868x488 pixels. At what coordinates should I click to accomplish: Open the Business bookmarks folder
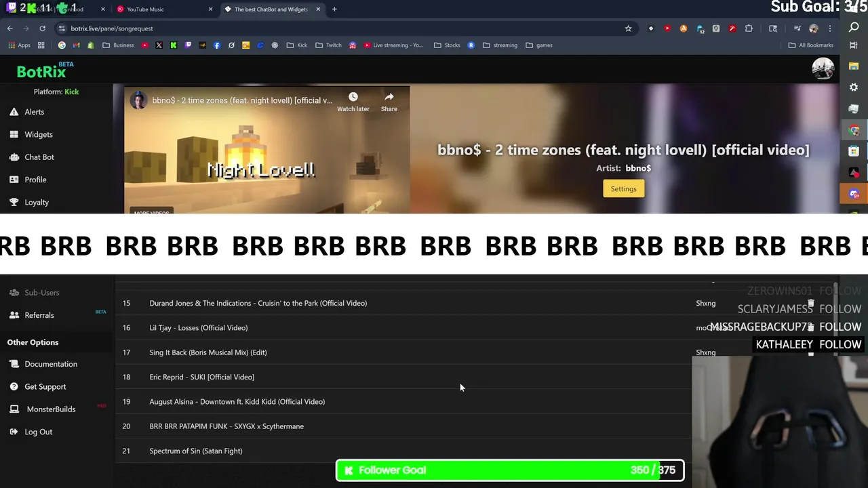[x=118, y=45]
